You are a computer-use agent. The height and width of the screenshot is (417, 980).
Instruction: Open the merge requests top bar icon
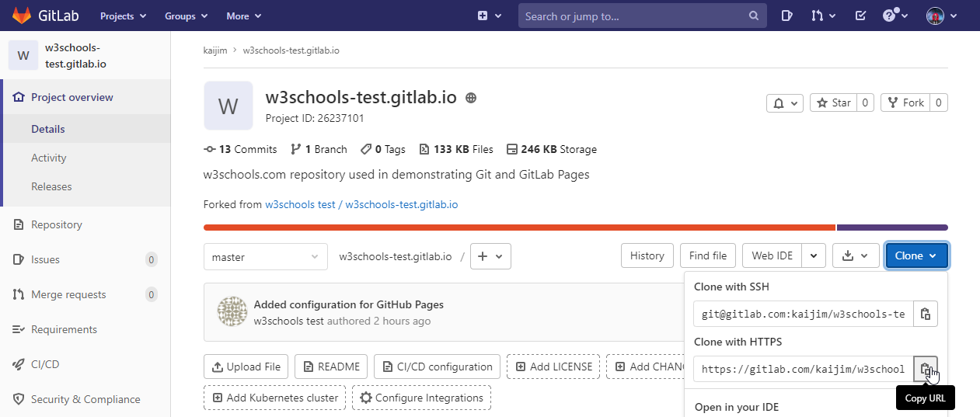823,16
